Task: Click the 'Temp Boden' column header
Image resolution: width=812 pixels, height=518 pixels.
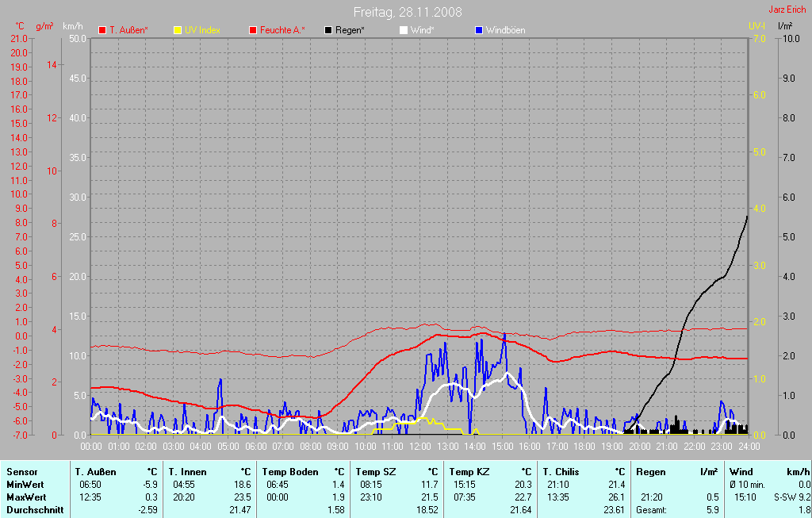Action: pos(290,472)
